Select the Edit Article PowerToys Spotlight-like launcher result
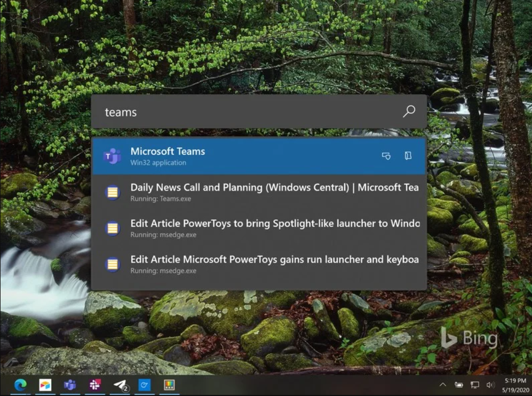 [x=259, y=228]
